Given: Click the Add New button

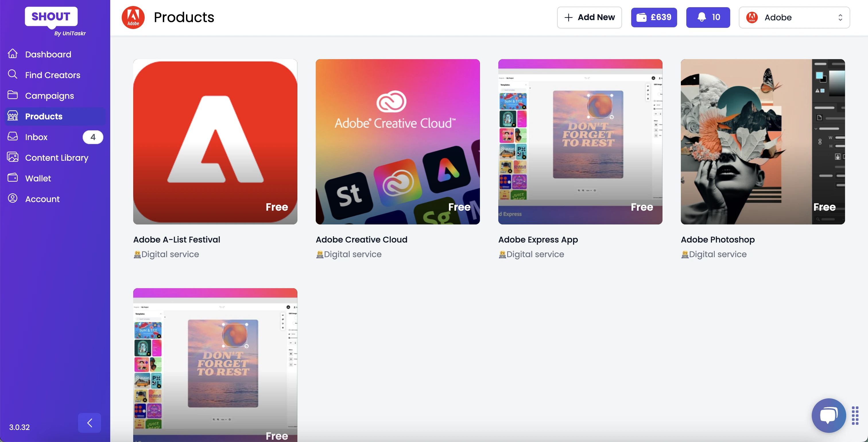Looking at the screenshot, I should tap(589, 17).
